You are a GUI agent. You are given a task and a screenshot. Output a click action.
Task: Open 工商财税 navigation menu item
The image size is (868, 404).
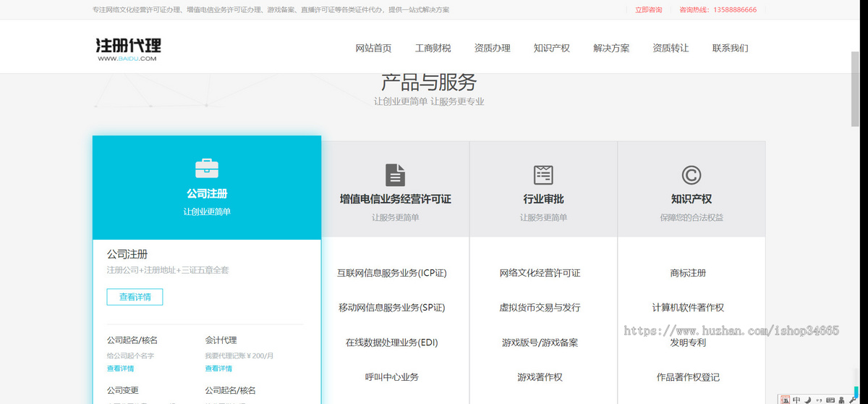tap(433, 49)
